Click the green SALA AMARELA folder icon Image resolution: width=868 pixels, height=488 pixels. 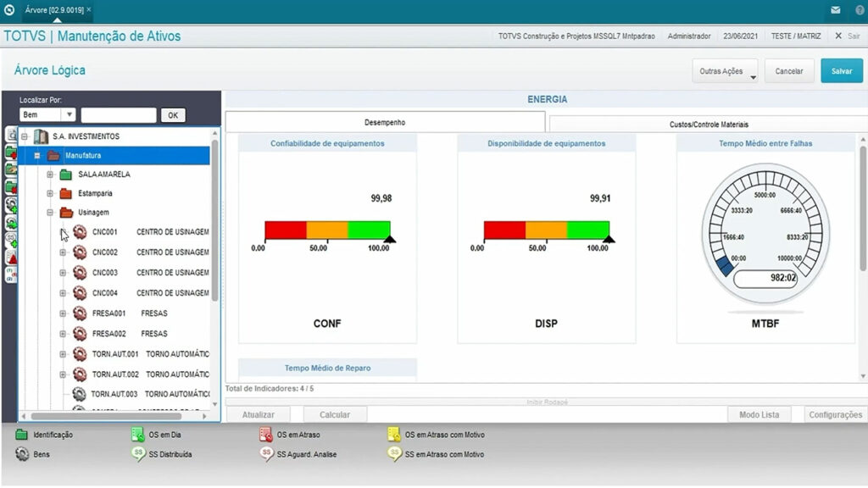point(66,175)
